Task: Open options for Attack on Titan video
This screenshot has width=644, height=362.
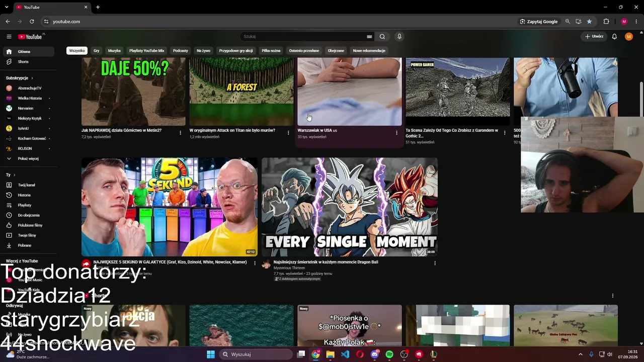Action: [x=288, y=133]
